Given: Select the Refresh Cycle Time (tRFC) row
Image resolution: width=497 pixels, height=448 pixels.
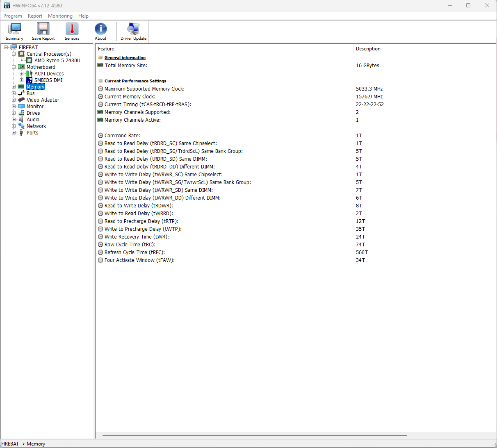Looking at the screenshot, I should (296, 252).
